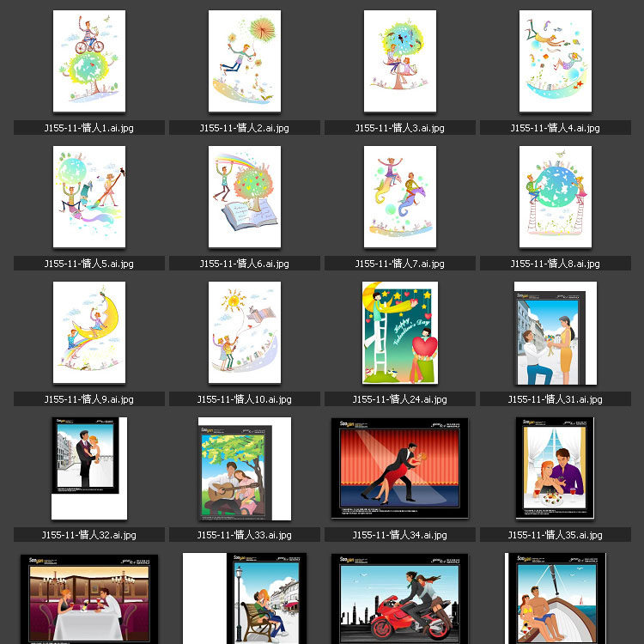The width and height of the screenshot is (644, 644).
Task: Click filename label J155-11-情人6.ai.jpg
Action: [x=245, y=264]
